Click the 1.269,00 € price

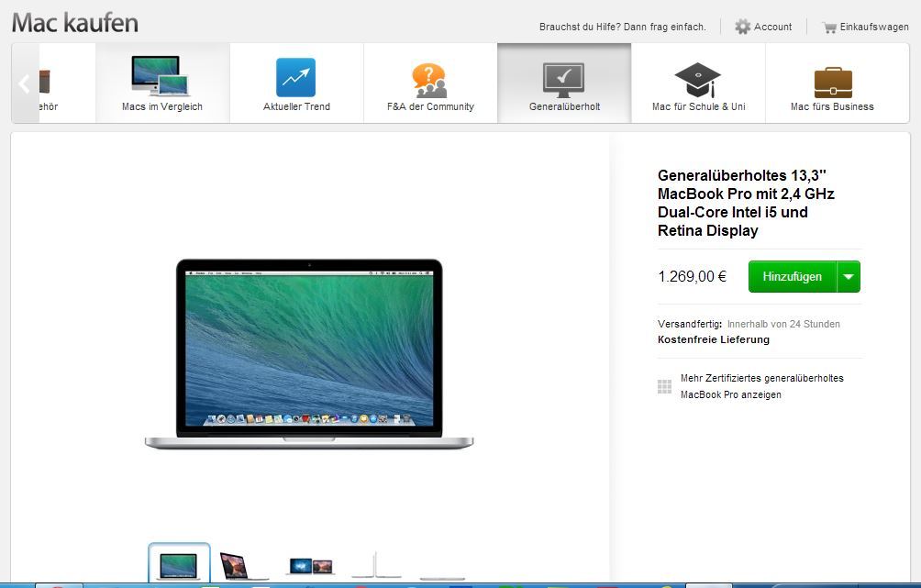(x=692, y=277)
